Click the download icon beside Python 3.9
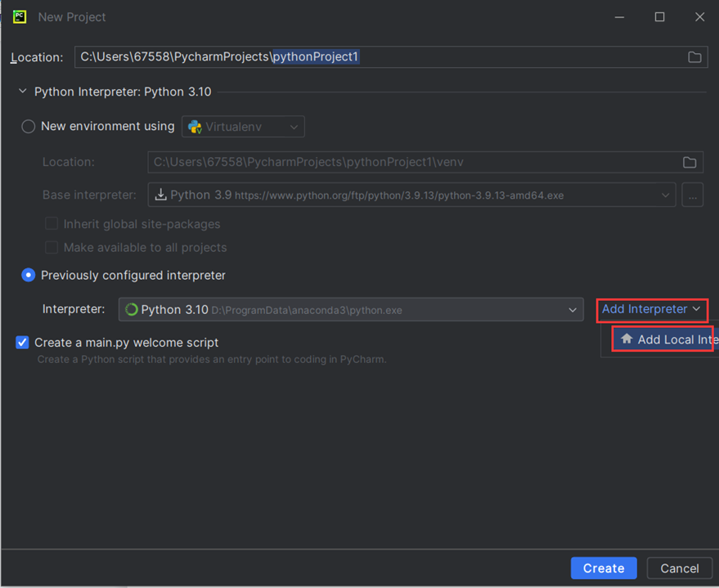Screen dimensions: 719x588 point(160,195)
